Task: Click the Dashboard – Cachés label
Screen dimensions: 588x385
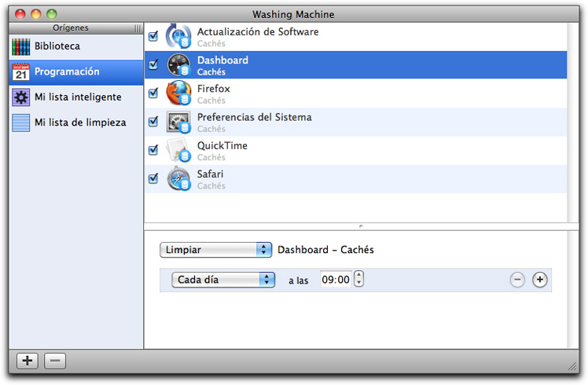Action: coord(325,250)
